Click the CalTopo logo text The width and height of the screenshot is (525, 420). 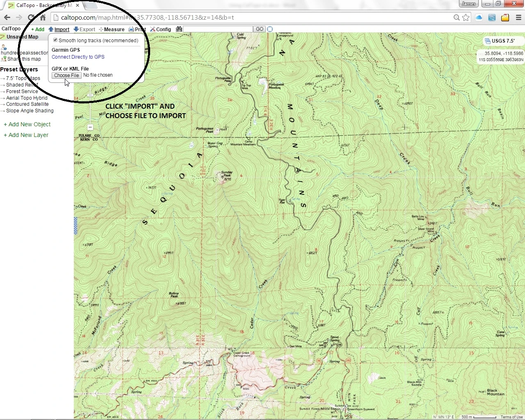(x=11, y=29)
